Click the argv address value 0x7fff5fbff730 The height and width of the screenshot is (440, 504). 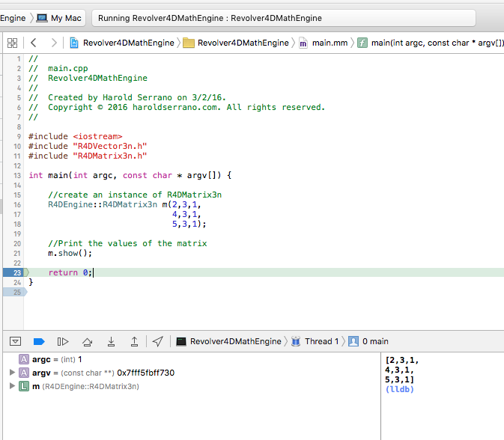(145, 373)
